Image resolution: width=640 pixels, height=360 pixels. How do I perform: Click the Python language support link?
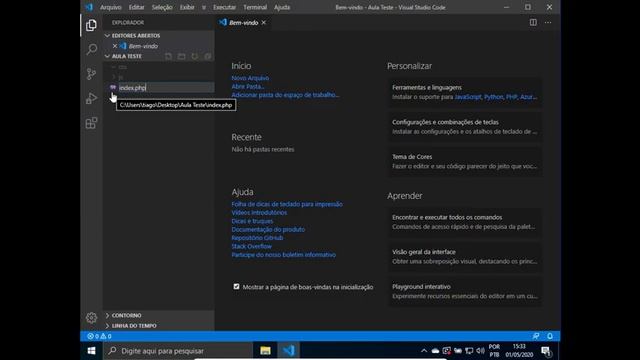493,97
